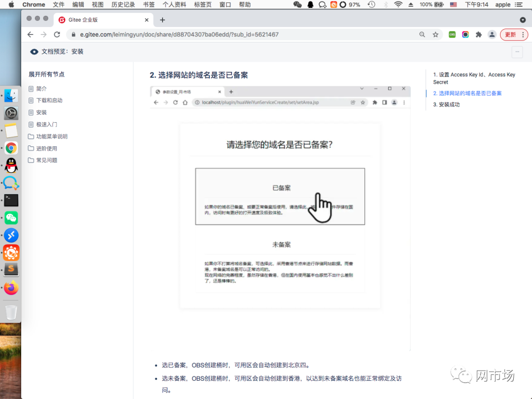
Task: Open the 文件 menu
Action: point(58,4)
